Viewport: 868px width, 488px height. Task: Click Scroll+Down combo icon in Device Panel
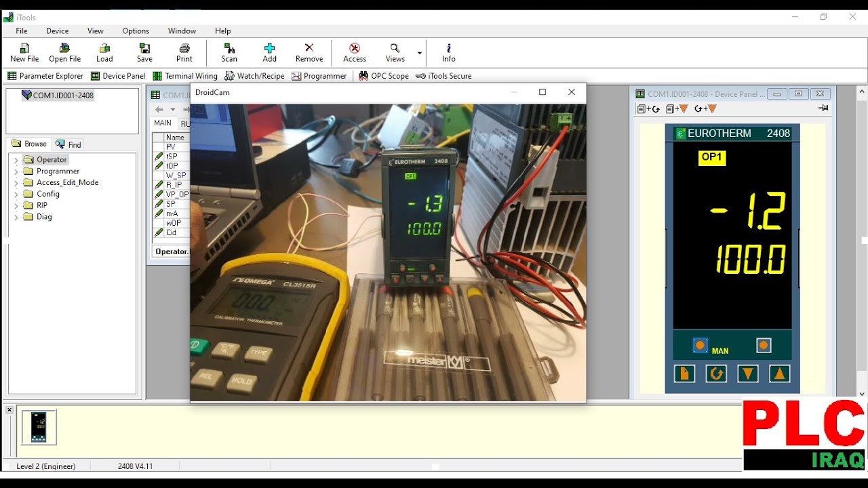coord(705,108)
